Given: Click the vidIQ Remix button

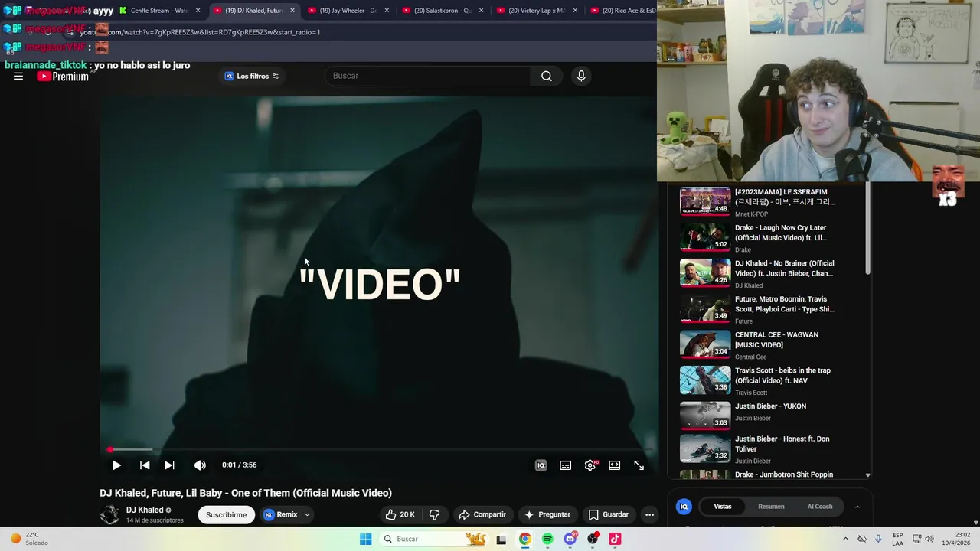Looking at the screenshot, I should coord(280,514).
